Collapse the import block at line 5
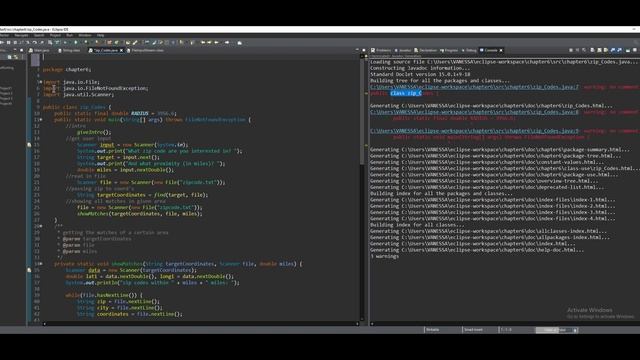 41,82
